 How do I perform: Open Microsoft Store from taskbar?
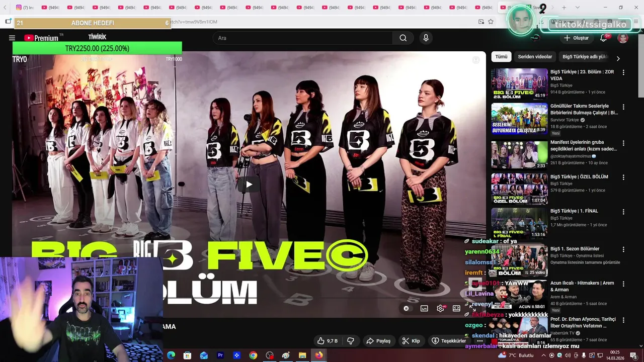pos(187,355)
